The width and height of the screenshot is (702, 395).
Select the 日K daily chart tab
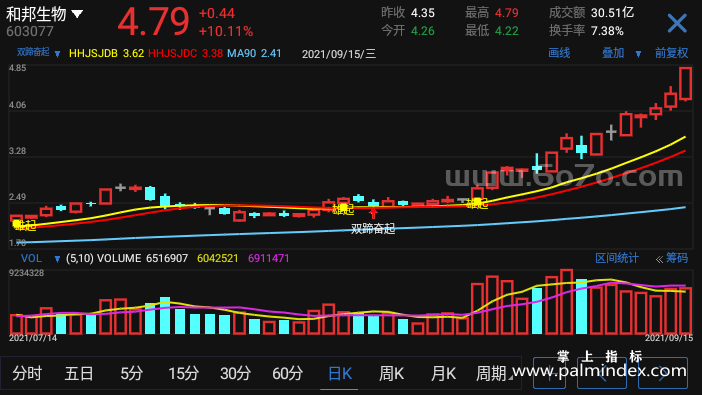[x=340, y=373]
